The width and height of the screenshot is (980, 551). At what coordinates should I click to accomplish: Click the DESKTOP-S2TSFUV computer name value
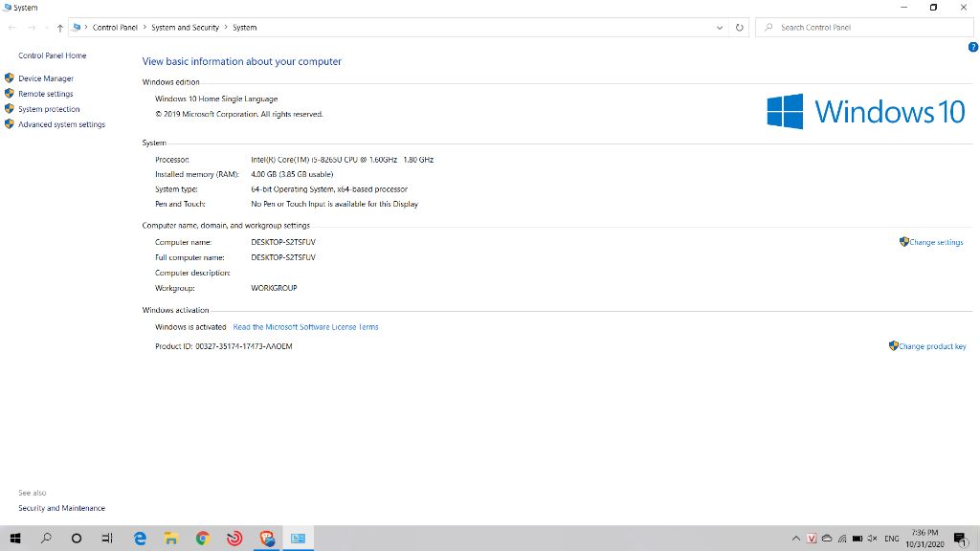[x=283, y=242]
